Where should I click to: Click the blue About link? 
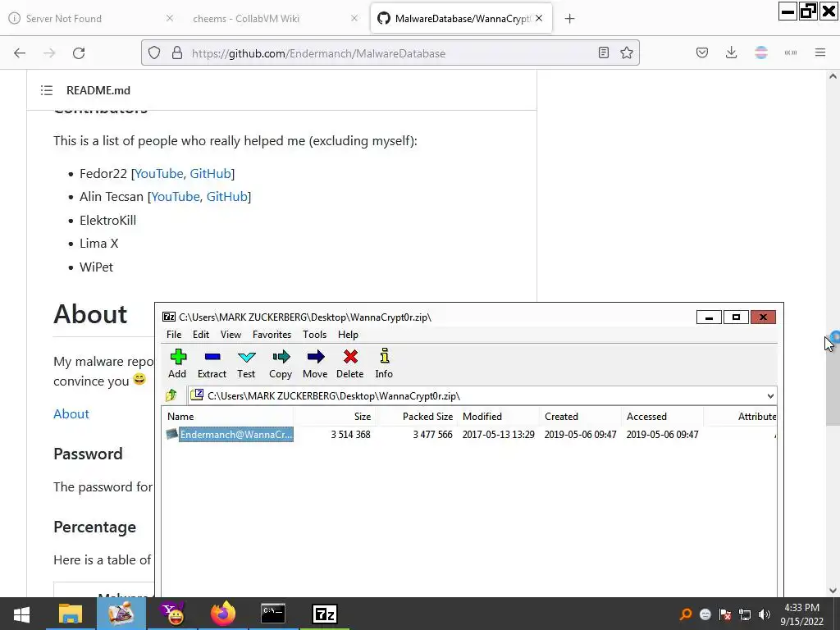coord(71,414)
